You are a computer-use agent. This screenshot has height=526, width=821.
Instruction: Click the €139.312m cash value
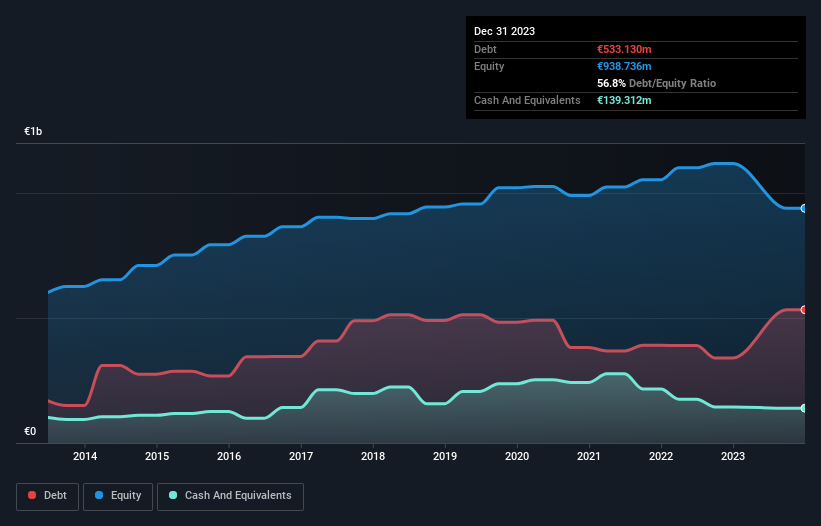(624, 100)
